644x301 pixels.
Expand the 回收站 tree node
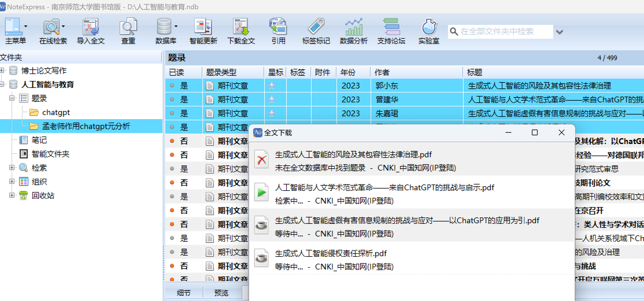click(x=12, y=195)
